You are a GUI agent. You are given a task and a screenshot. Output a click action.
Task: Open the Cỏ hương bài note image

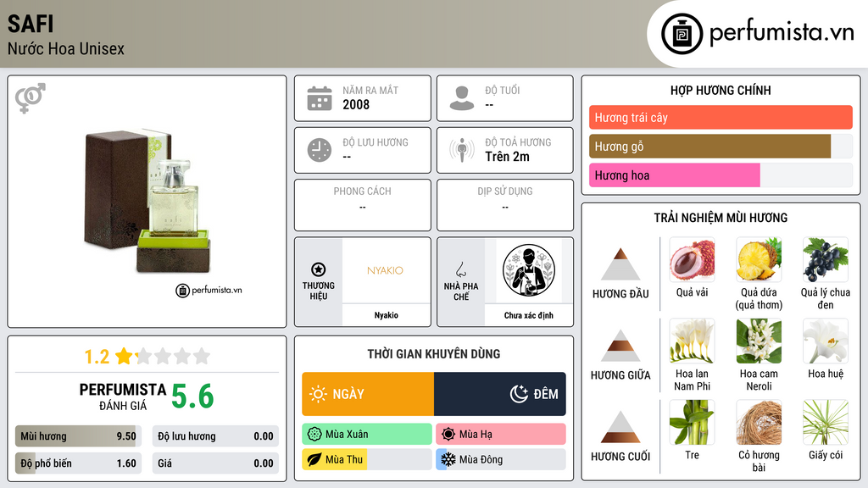(x=759, y=422)
